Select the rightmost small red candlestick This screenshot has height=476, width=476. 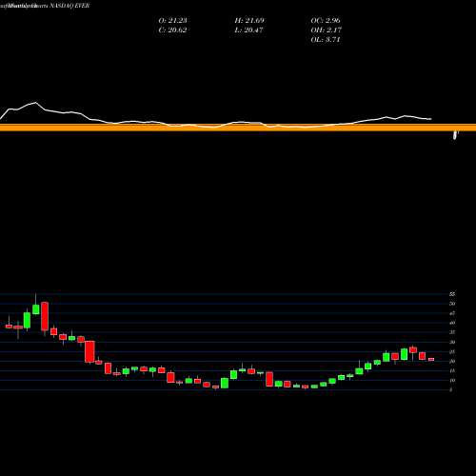click(x=431, y=359)
